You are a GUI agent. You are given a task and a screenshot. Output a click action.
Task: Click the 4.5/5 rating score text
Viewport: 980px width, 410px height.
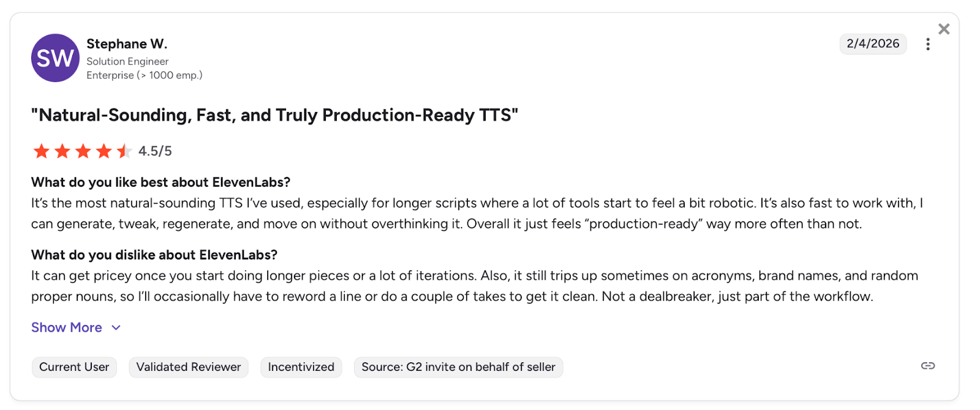[x=155, y=151]
